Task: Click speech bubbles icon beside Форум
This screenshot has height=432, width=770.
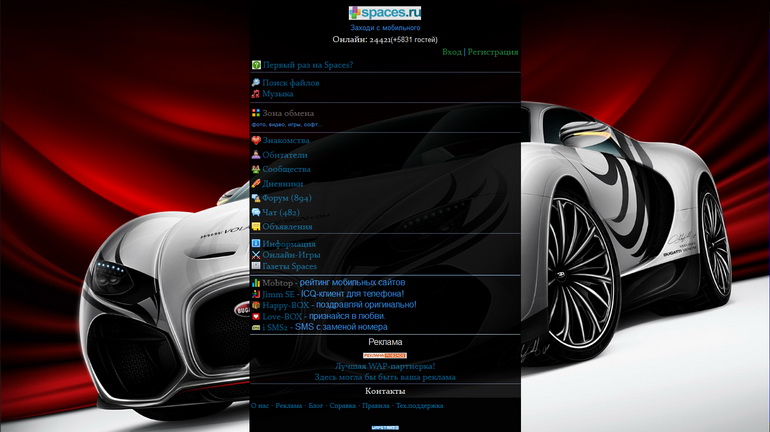Action: [256, 198]
